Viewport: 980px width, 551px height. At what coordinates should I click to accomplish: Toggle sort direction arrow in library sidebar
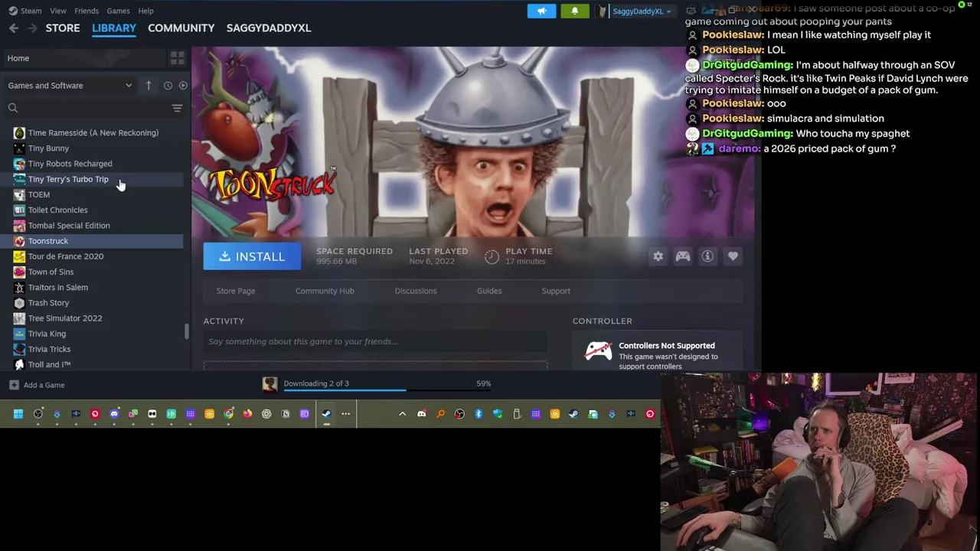(x=149, y=85)
